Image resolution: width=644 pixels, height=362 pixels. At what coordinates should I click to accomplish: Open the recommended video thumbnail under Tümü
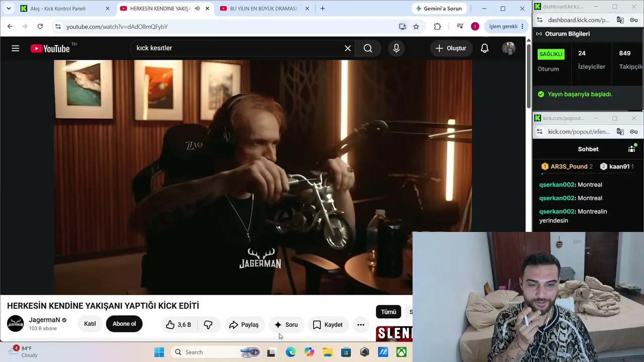394,333
